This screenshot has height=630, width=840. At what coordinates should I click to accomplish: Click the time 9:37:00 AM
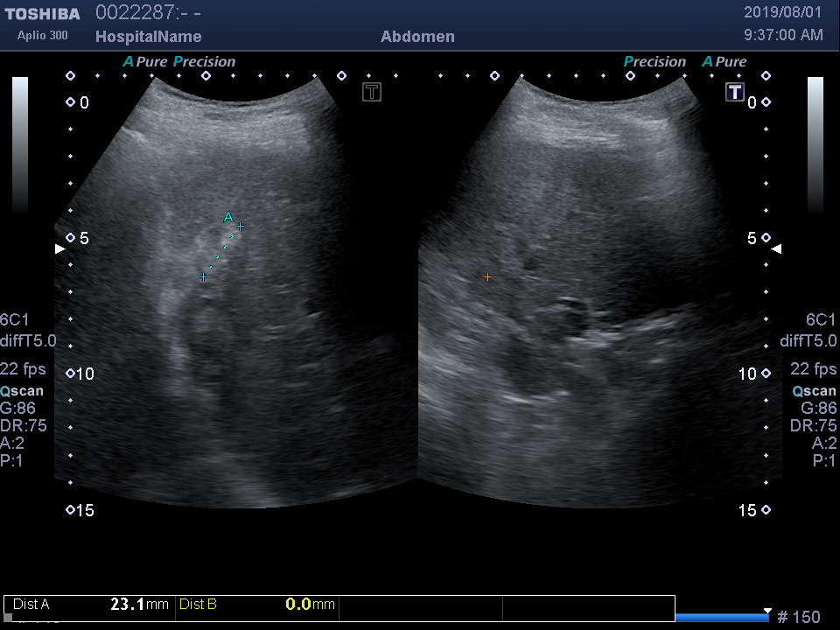pyautogui.click(x=783, y=35)
